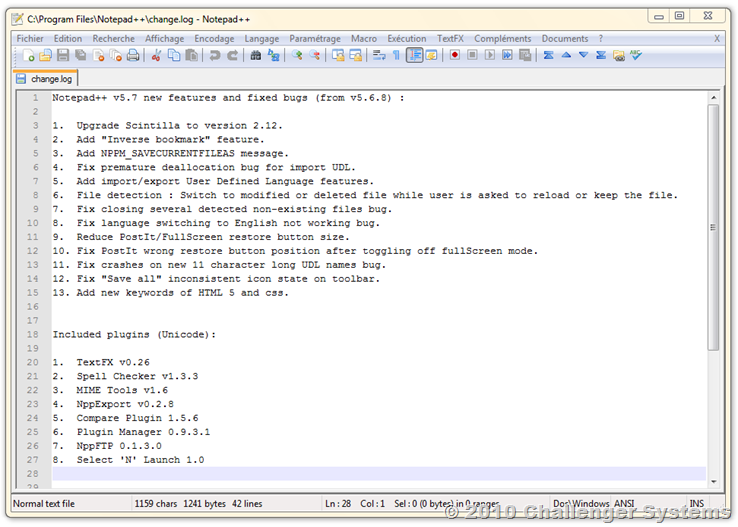Open the Macro menu
Screen dimensions: 738x527
(364, 39)
